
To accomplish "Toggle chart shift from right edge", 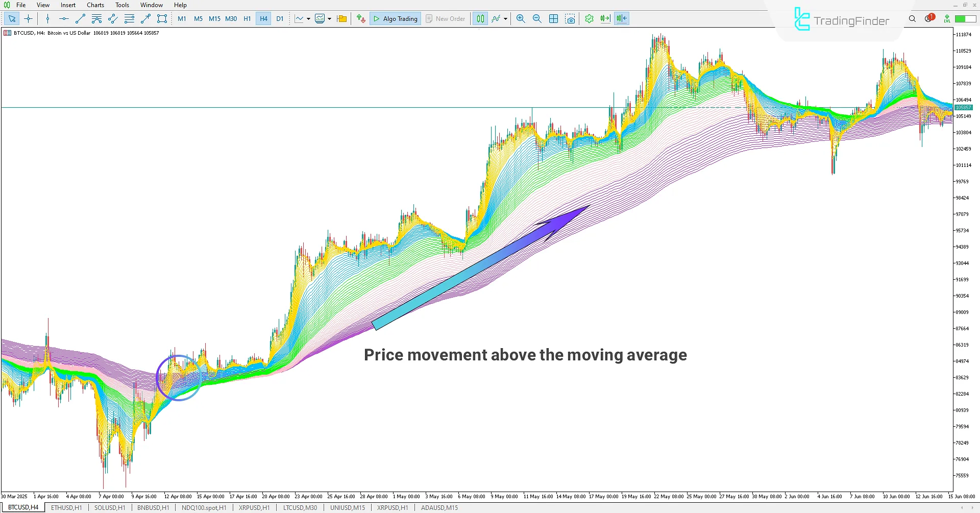I will [621, 18].
